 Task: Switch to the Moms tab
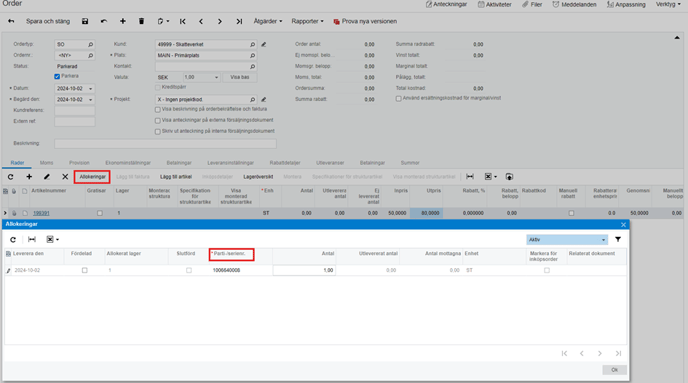pyautogui.click(x=47, y=163)
